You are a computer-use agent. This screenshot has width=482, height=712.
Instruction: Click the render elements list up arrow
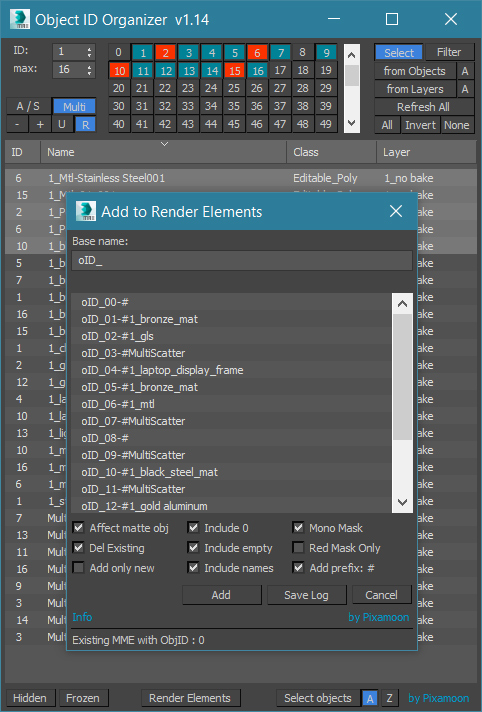[402, 304]
